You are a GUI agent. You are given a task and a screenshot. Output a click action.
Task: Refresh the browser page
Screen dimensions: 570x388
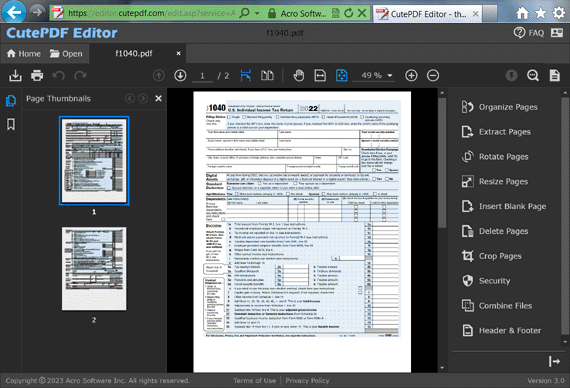pos(349,13)
